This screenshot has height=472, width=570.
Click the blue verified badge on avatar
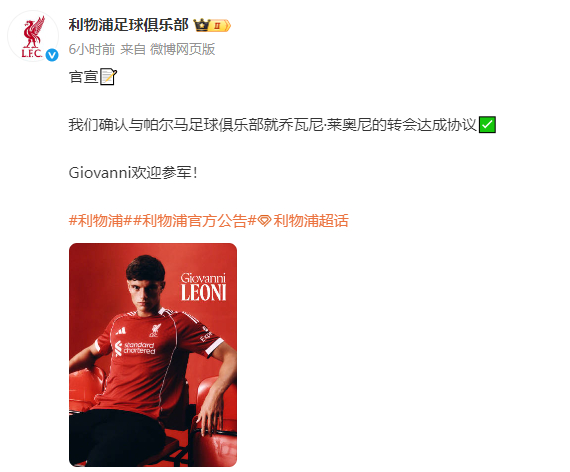tap(52, 55)
